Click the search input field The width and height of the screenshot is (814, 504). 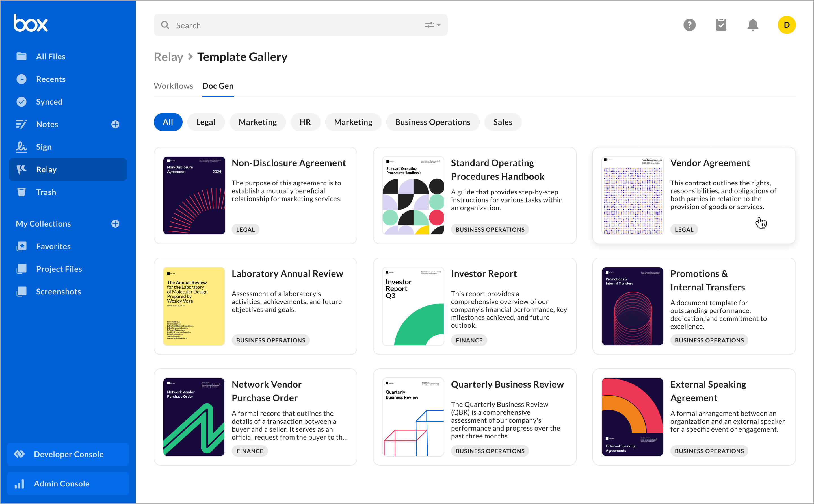click(x=267, y=25)
